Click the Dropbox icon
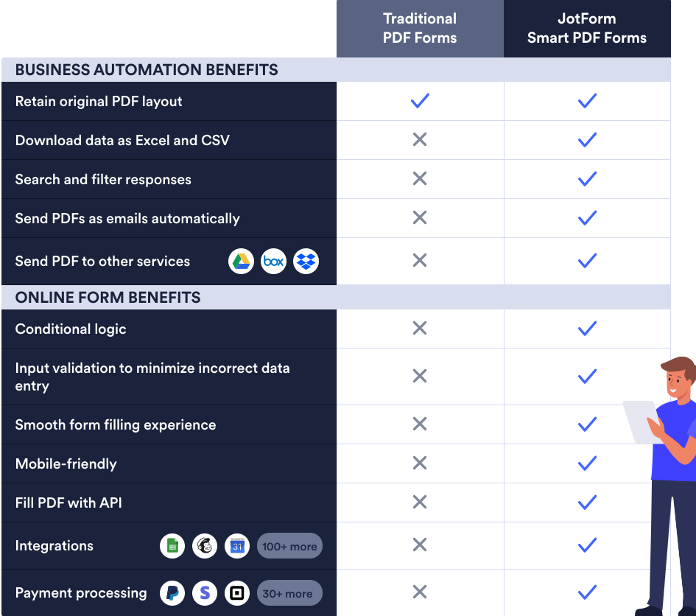Viewport: 696px width, 616px height. pyautogui.click(x=306, y=261)
